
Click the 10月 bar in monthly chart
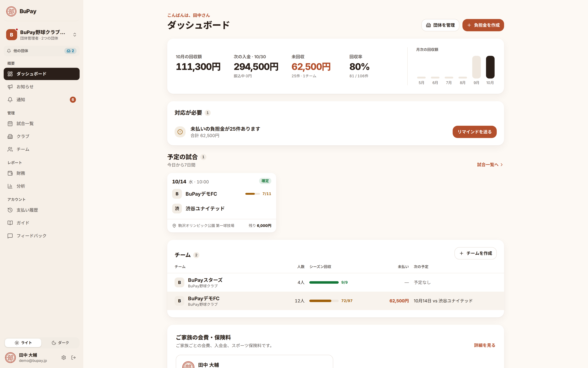pyautogui.click(x=490, y=67)
